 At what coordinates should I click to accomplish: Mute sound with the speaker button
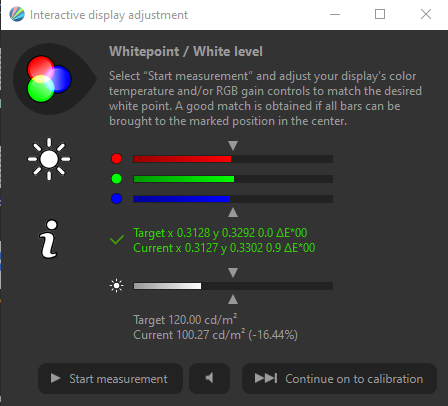(x=209, y=378)
